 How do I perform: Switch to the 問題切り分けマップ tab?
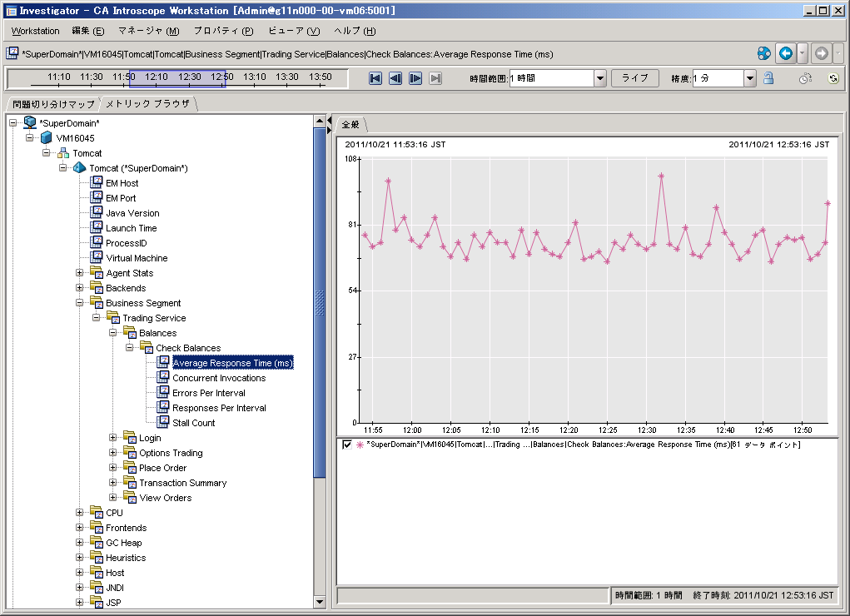coord(53,104)
